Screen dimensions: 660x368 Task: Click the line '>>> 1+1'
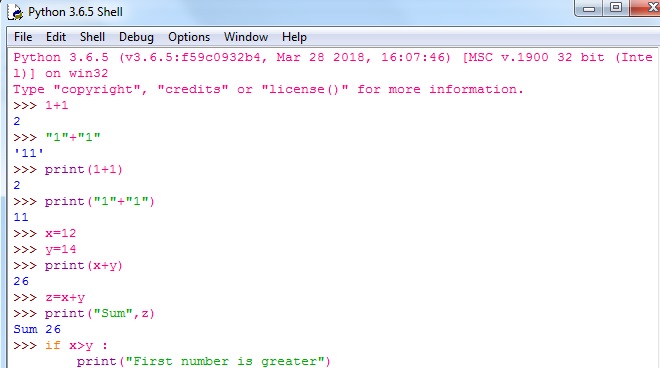click(41, 105)
